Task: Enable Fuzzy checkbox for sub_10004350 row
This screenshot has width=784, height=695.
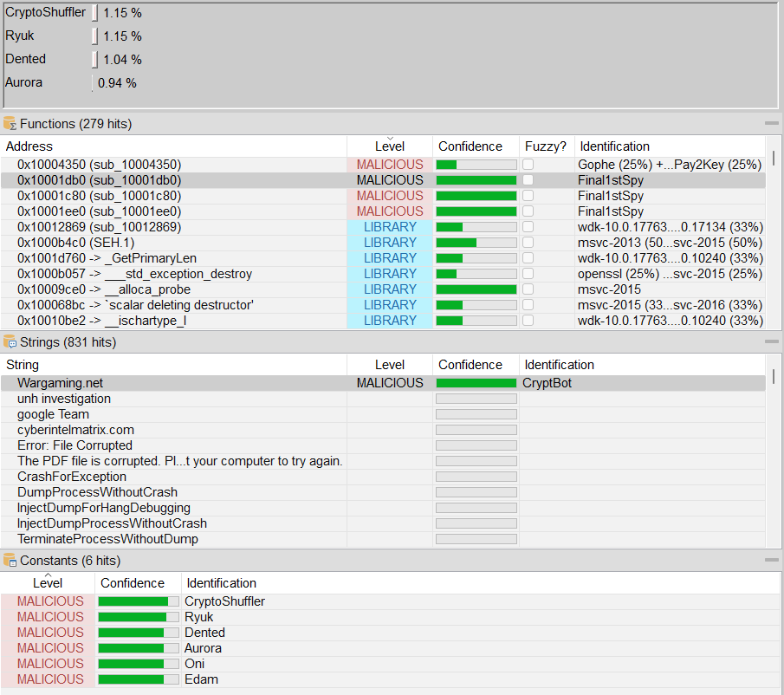Action: (528, 165)
